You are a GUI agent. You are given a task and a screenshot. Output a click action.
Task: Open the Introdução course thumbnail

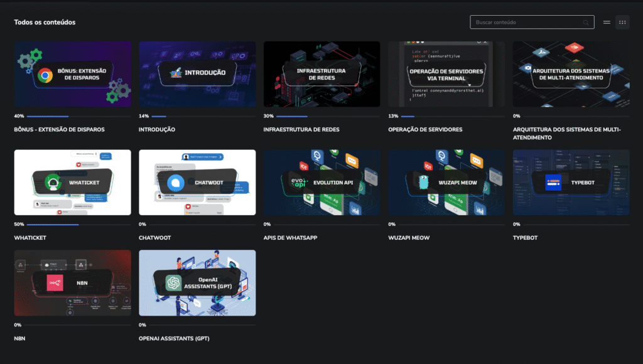(197, 74)
